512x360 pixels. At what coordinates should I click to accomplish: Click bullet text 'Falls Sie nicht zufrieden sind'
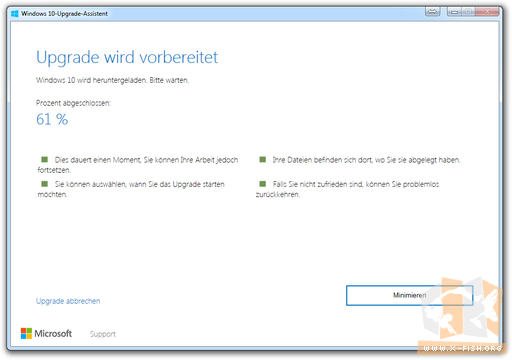point(318,184)
